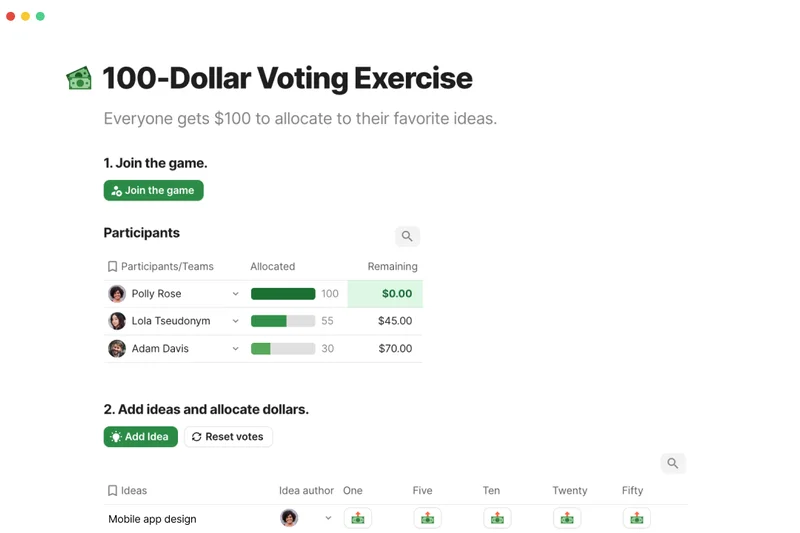Open the Ideas table search icon
The height and width of the screenshot is (533, 800).
[673, 463]
